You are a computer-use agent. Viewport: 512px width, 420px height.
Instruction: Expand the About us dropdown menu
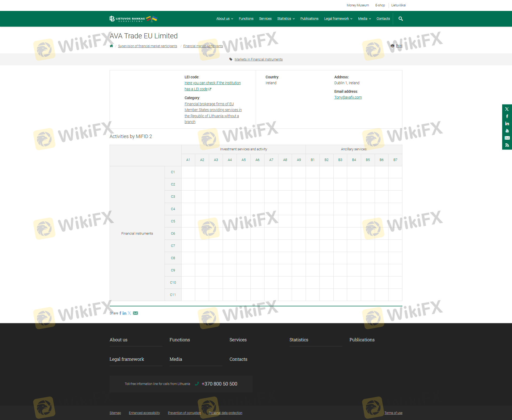225,19
